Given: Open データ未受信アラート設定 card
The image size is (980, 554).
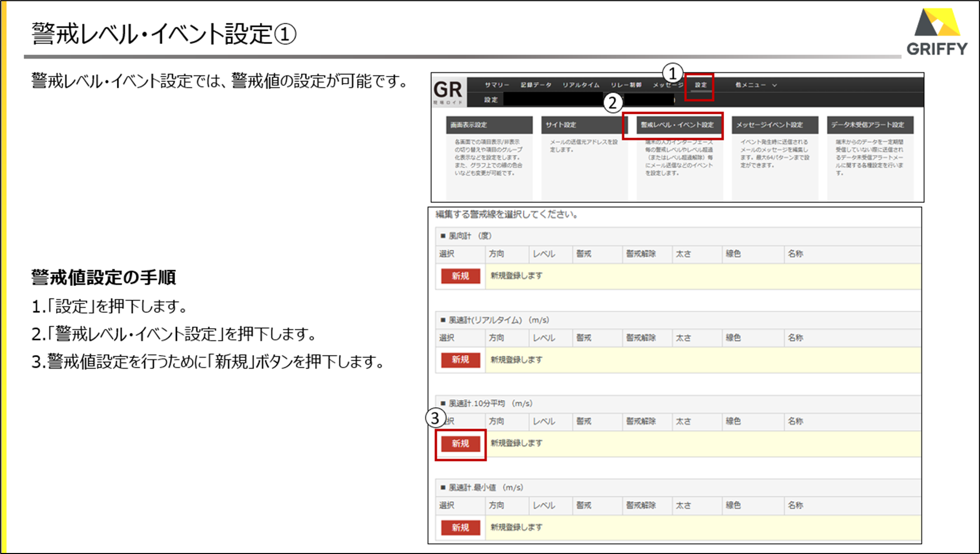Looking at the screenshot, I should click(x=870, y=125).
